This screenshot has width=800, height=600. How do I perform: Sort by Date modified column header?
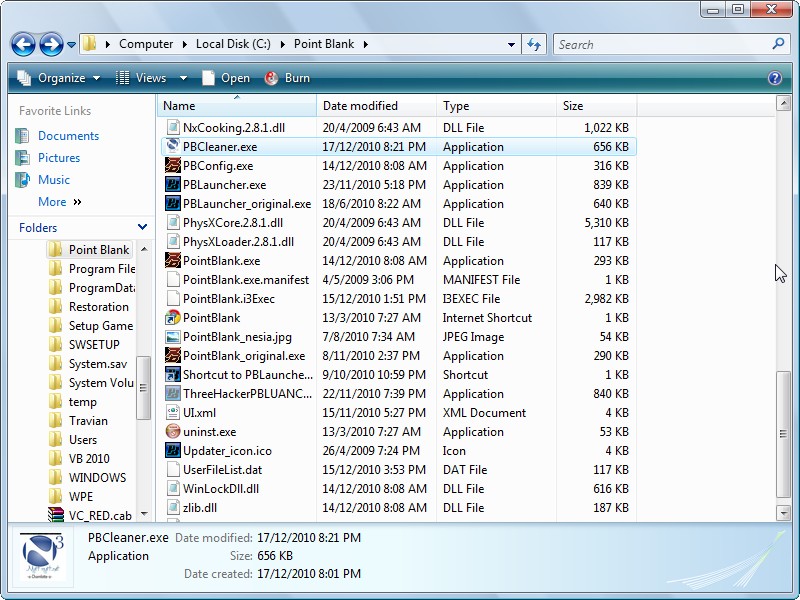(377, 106)
